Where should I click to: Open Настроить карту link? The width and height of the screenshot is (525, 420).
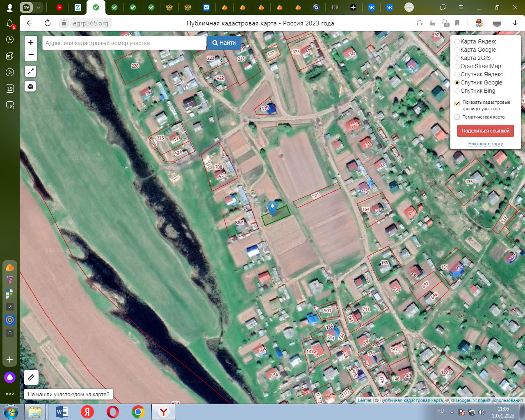pyautogui.click(x=486, y=144)
